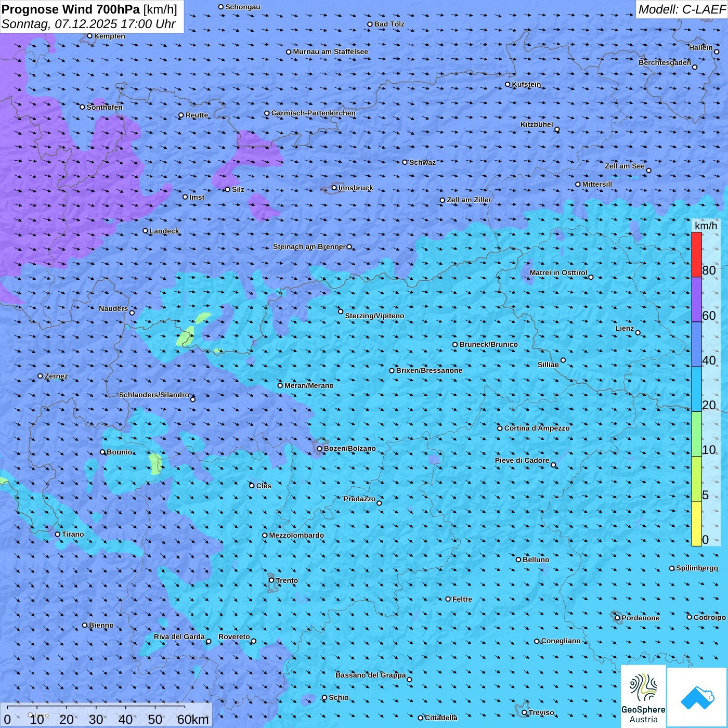Screen dimensions: 728x728
Task: Click the Conegliano label
Action: pos(561,641)
